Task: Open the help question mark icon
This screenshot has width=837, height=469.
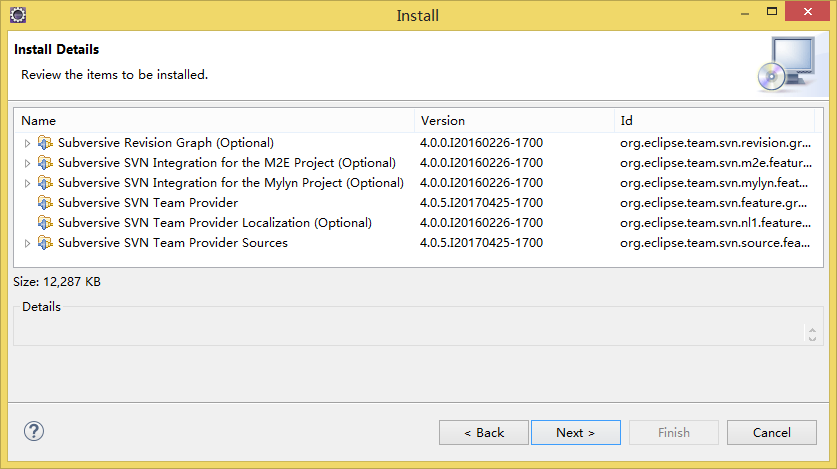Action: click(x=34, y=431)
